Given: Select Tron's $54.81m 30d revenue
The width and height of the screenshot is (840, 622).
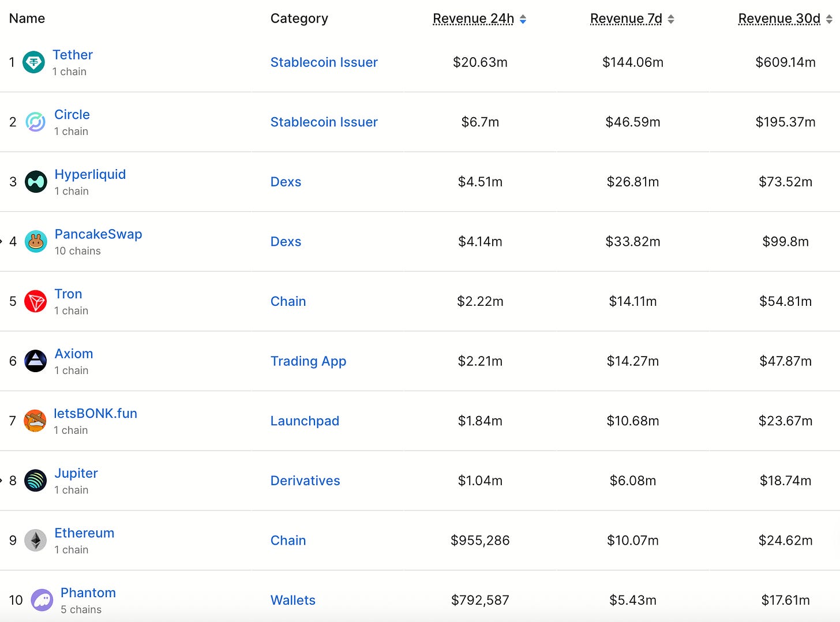Looking at the screenshot, I should pos(786,301).
